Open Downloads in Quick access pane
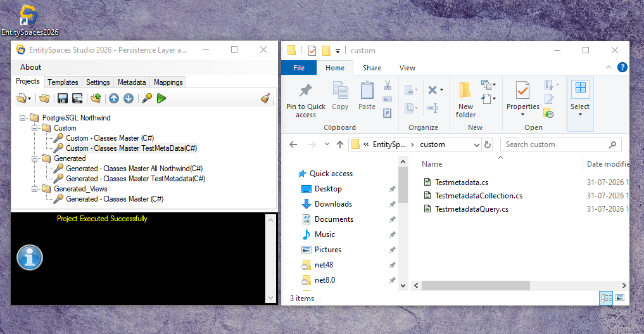 [x=333, y=204]
